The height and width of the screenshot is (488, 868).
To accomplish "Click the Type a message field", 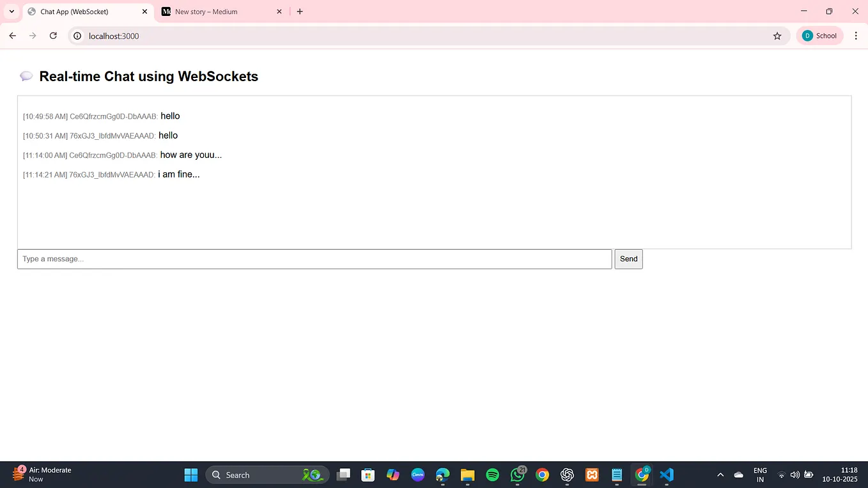I will pos(314,259).
